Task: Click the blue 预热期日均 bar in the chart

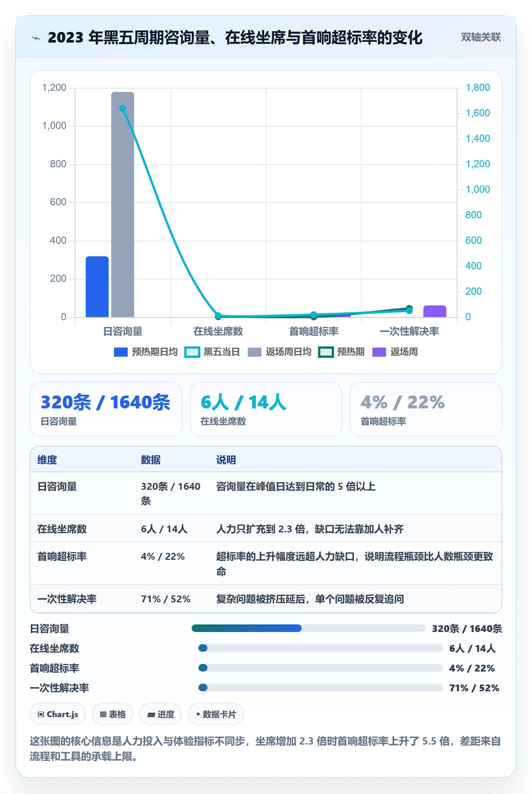Action: 97,287
